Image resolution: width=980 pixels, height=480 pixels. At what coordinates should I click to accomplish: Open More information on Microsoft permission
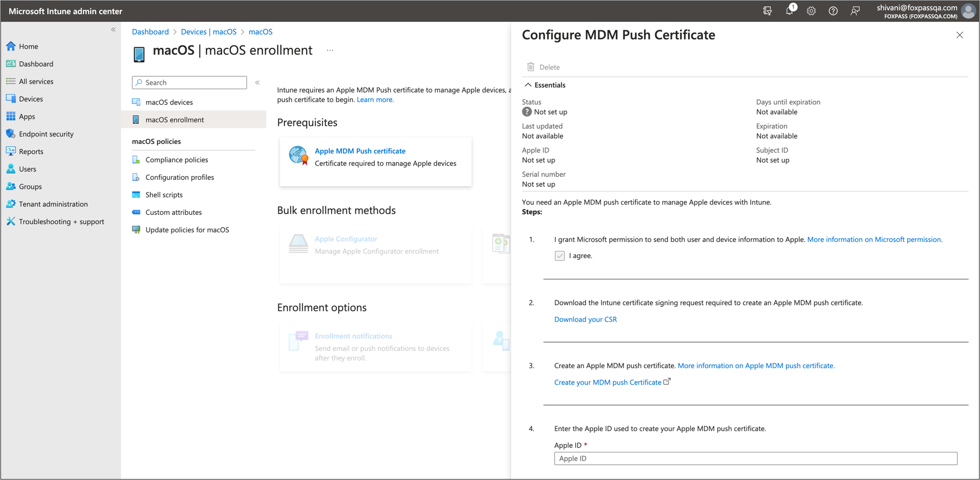tap(875, 240)
